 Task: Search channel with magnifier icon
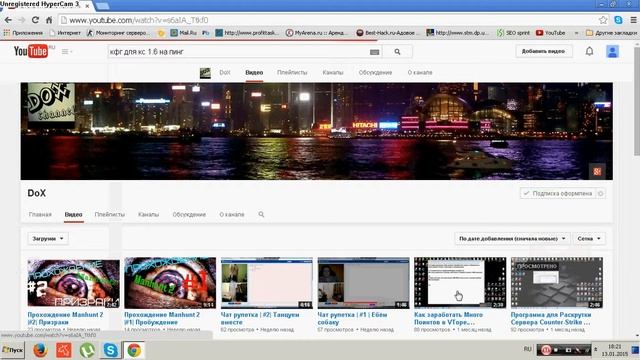click(x=261, y=214)
